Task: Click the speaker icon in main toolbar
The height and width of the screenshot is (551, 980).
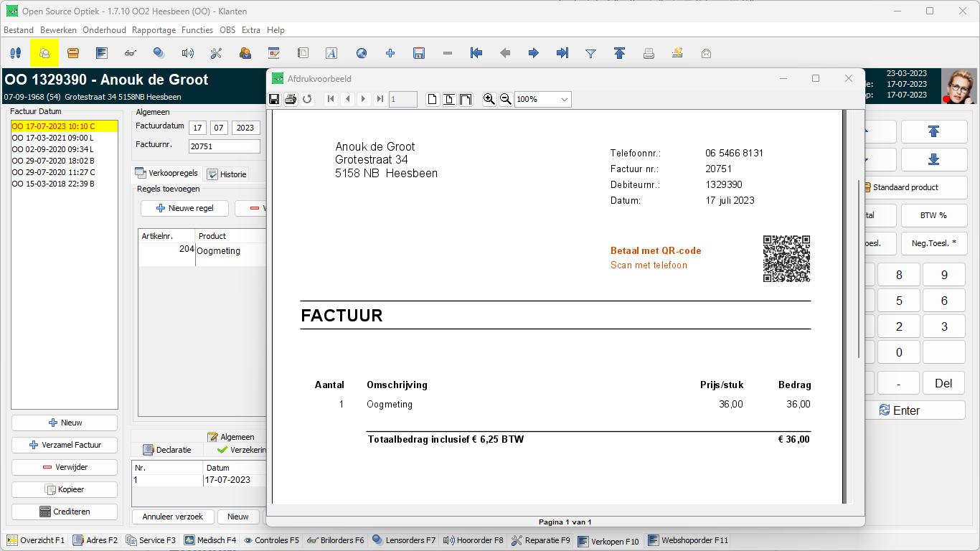Action: (188, 53)
